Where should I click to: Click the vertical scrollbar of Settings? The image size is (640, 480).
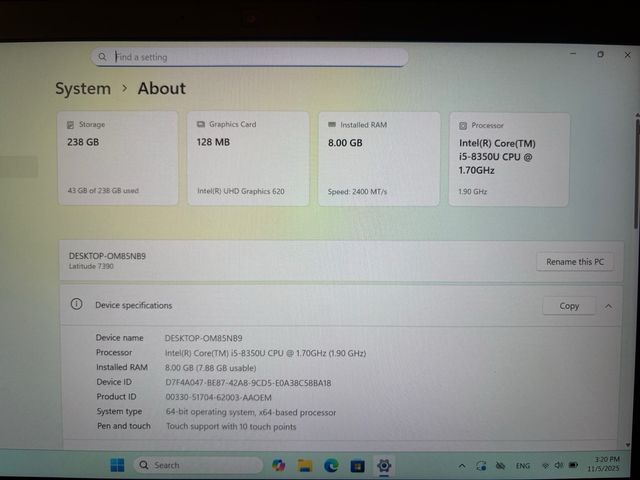click(636, 173)
